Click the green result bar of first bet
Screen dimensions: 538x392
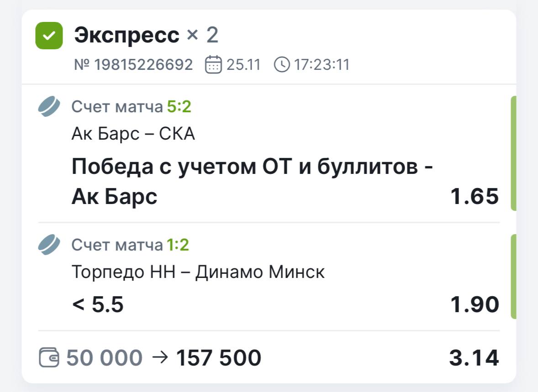513,153
